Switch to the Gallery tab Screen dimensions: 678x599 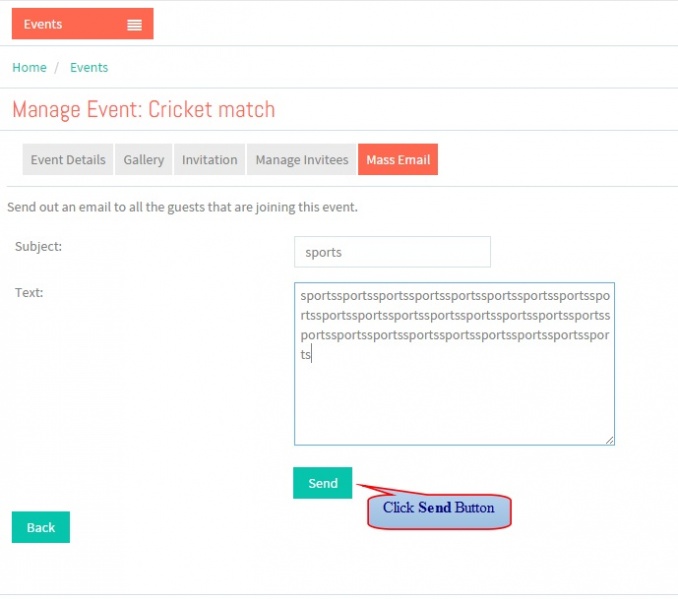(x=144, y=160)
